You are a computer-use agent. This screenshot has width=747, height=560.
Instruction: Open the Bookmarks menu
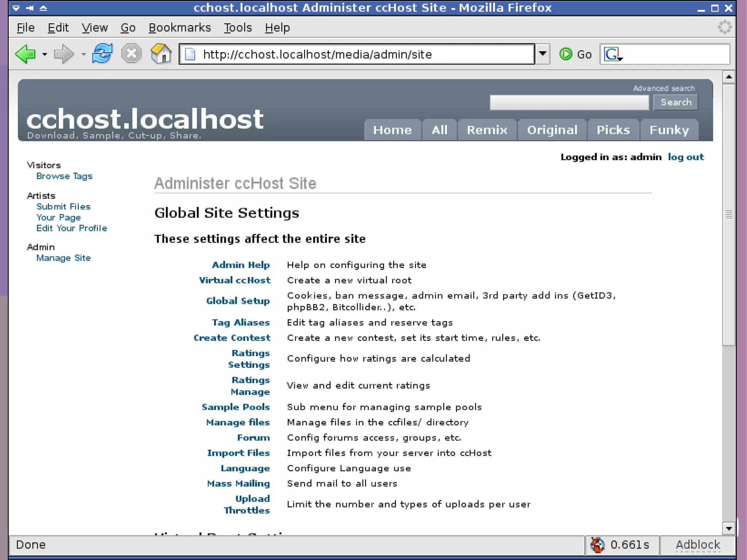[x=179, y=28]
